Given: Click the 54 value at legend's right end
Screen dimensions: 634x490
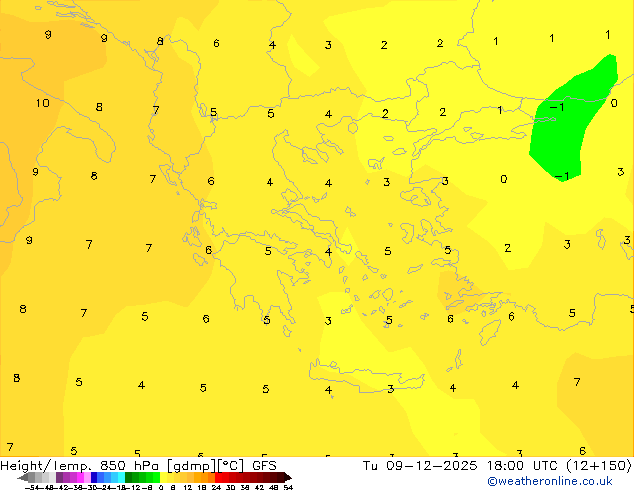Looking at the screenshot, I should (288, 487).
